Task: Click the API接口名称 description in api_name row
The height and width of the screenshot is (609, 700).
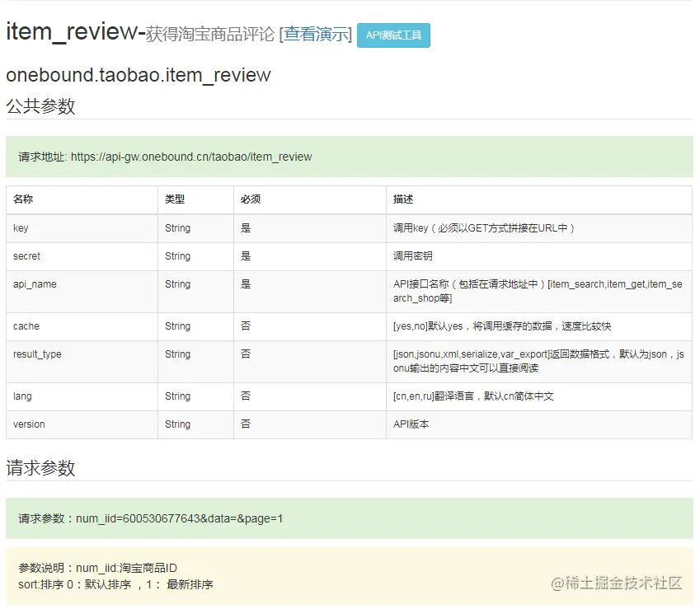Action: coord(538,292)
